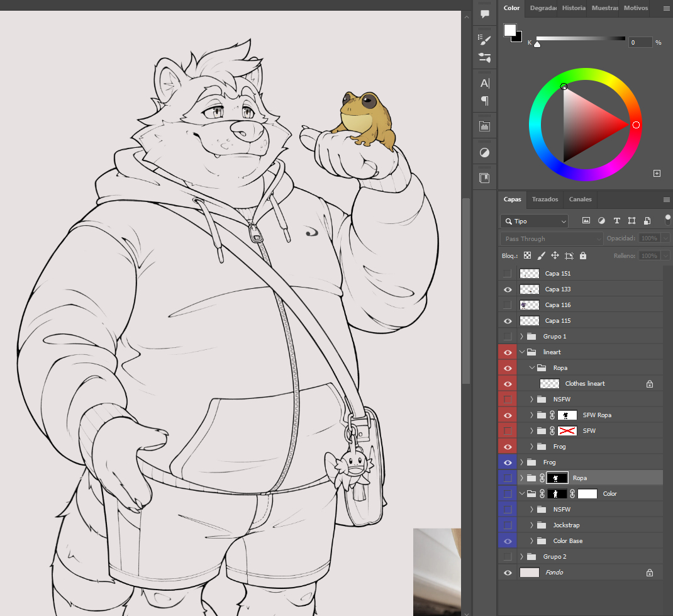The image size is (673, 616).
Task: Open the Historia tab
Action: point(573,8)
